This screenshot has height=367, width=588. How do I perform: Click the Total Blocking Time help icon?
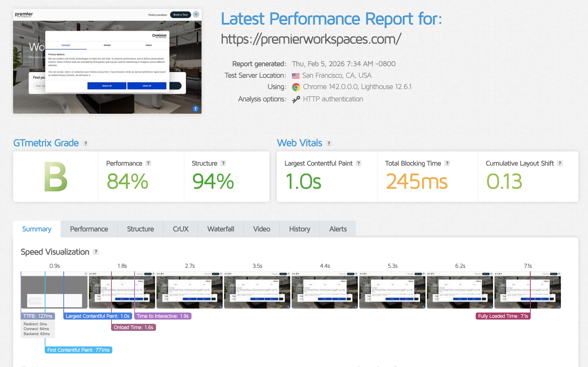447,163
